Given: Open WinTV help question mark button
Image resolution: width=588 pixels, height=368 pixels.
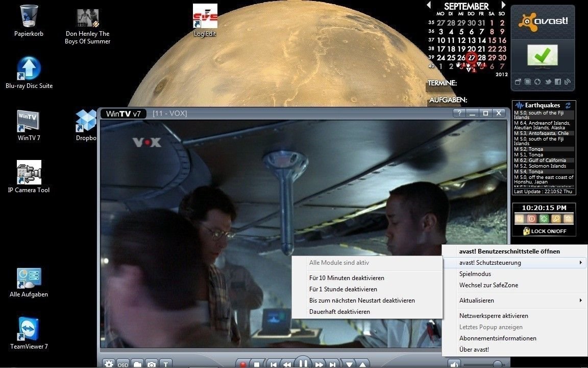Looking at the screenshot, I should (459, 113).
